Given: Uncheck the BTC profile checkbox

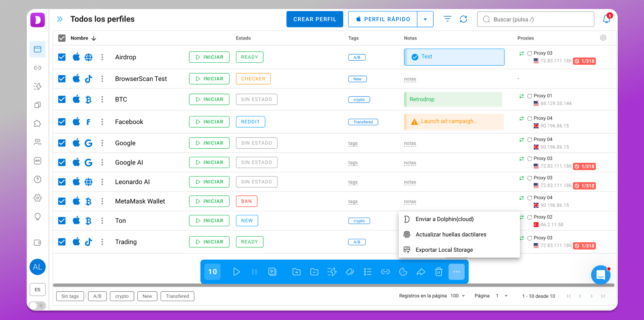Looking at the screenshot, I should point(62,99).
